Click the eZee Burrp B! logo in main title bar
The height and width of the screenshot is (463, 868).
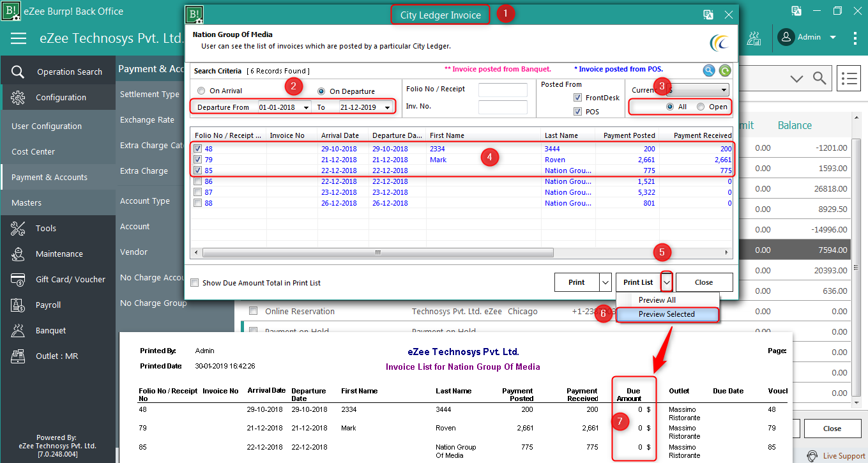[x=11, y=11]
